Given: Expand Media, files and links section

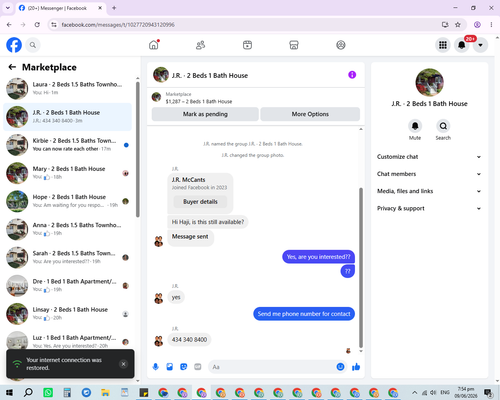Looking at the screenshot, I should (429, 191).
